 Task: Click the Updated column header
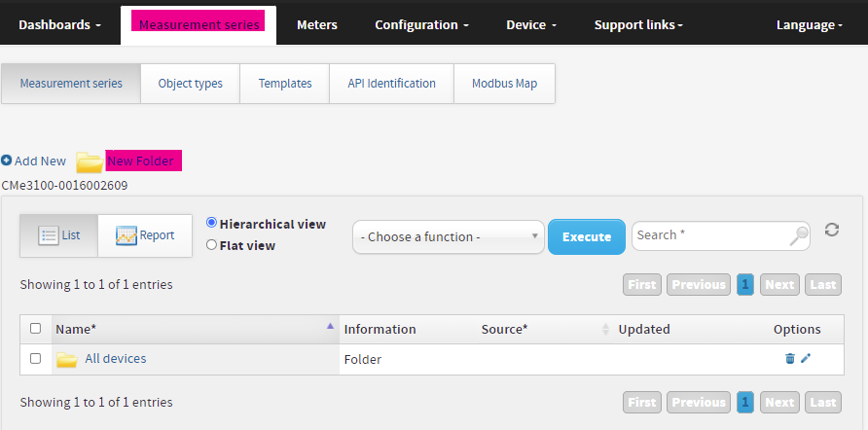coord(644,329)
